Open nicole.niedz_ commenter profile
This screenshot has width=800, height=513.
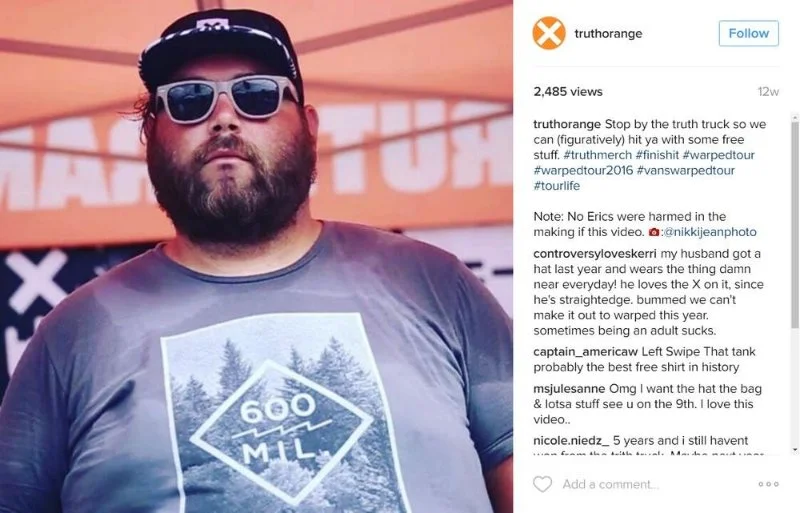571,441
